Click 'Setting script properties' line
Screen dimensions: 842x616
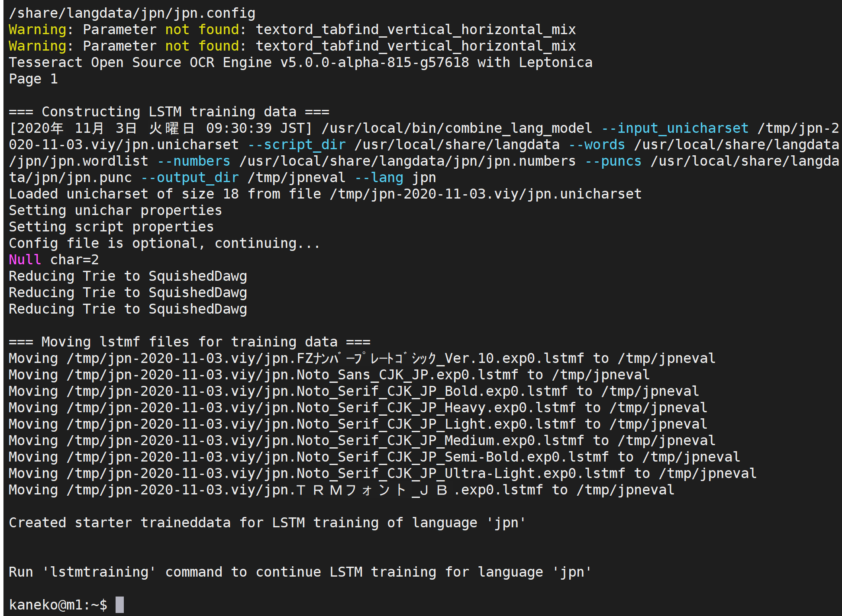click(111, 227)
